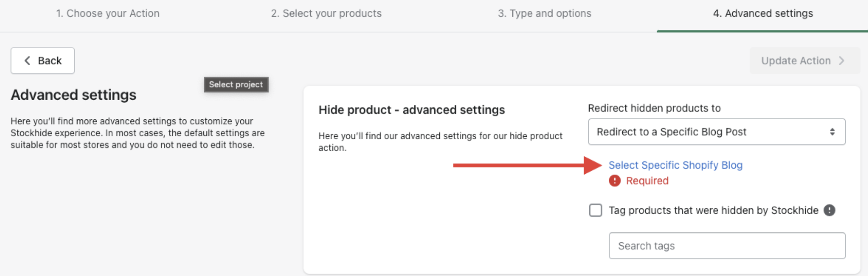Open the Type and options tab

[544, 13]
